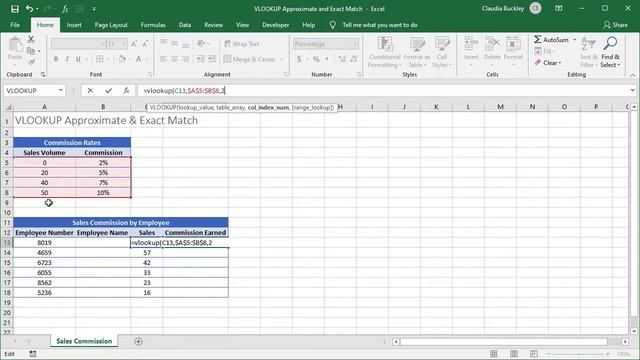Click the Delete cells icon
The height and width of the screenshot is (360, 640).
[492, 44]
